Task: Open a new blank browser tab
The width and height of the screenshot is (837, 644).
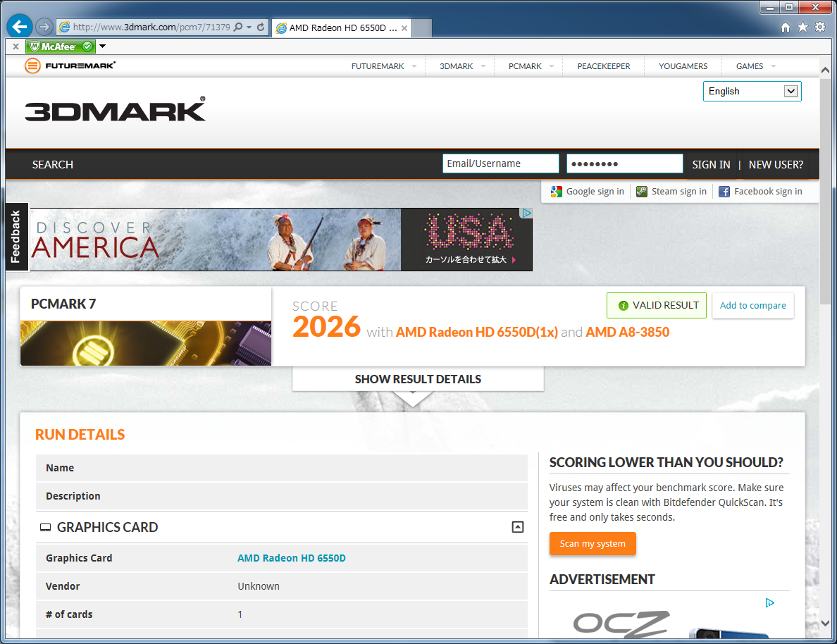Action: 421,28
